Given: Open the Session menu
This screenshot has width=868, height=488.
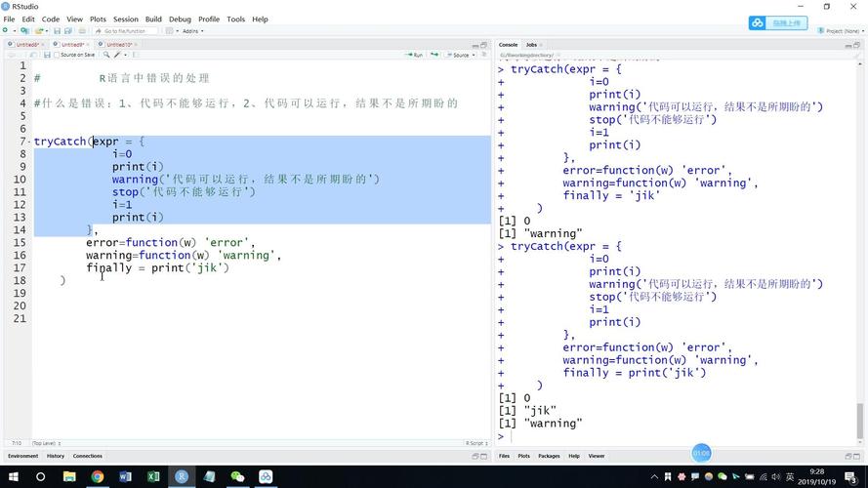Looking at the screenshot, I should pyautogui.click(x=126, y=19).
